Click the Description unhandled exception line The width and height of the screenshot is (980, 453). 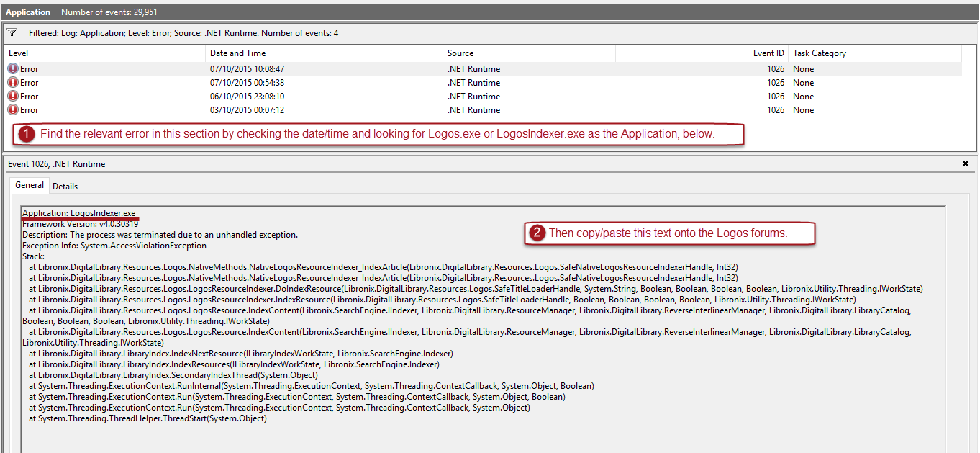pos(160,235)
